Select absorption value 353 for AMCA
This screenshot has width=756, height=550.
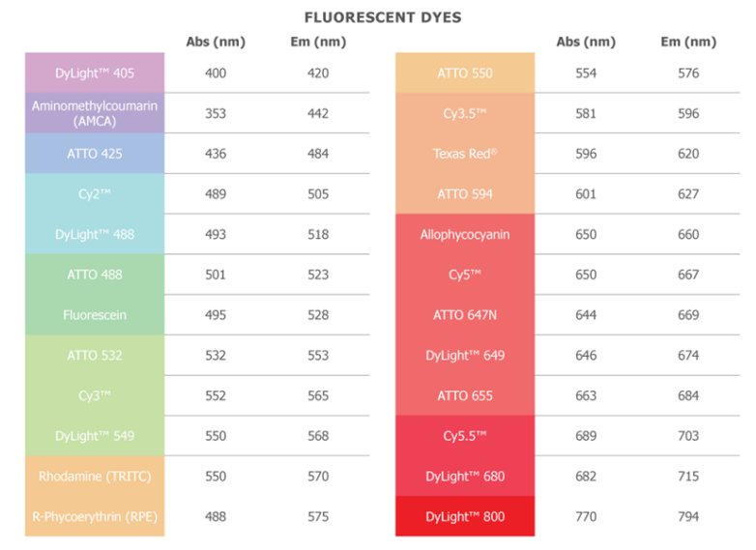point(216,113)
